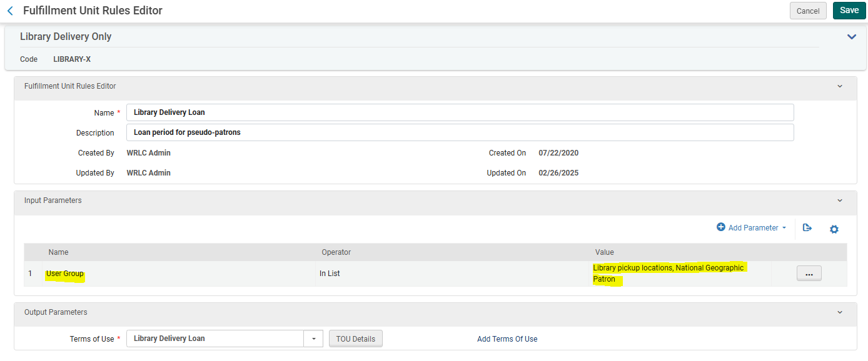This screenshot has width=868, height=361.
Task: Save the fulfillment unit rule
Action: (849, 10)
